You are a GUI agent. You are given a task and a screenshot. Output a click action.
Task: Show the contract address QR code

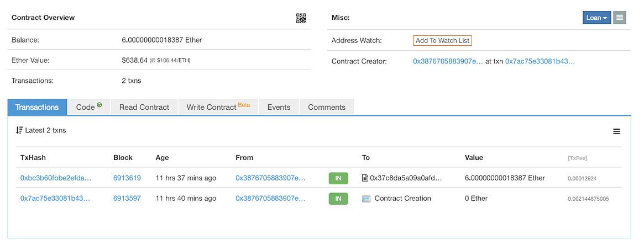tap(301, 18)
